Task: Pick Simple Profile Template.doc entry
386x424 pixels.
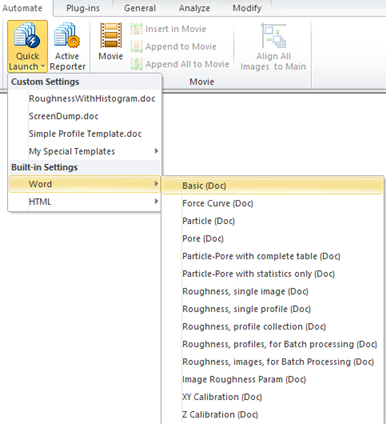Action: [85, 134]
